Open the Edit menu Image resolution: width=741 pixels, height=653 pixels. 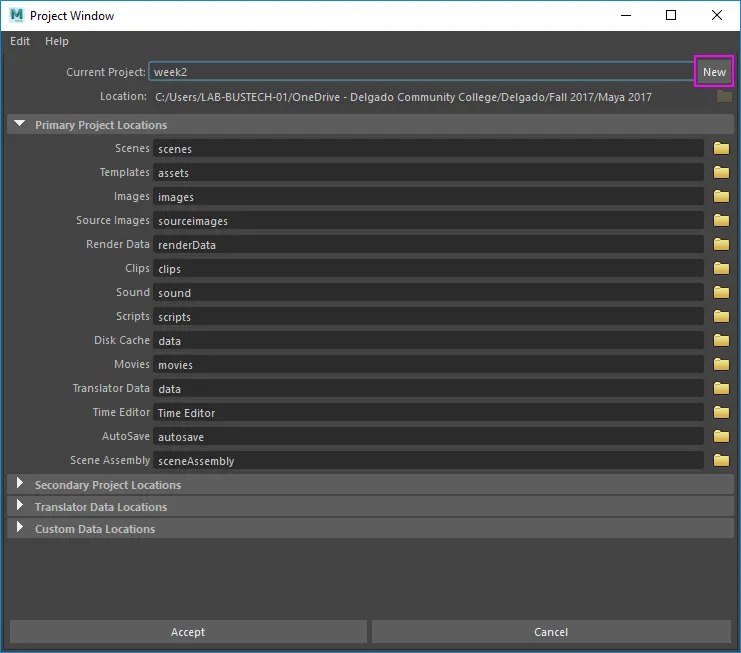point(20,42)
